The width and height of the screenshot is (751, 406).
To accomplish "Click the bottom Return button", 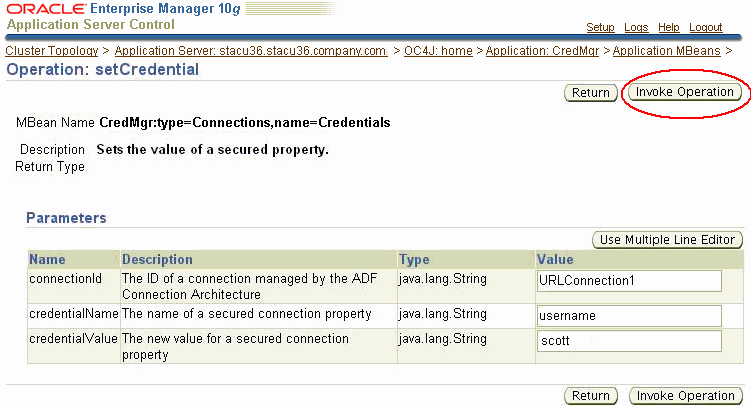I will tap(591, 395).
